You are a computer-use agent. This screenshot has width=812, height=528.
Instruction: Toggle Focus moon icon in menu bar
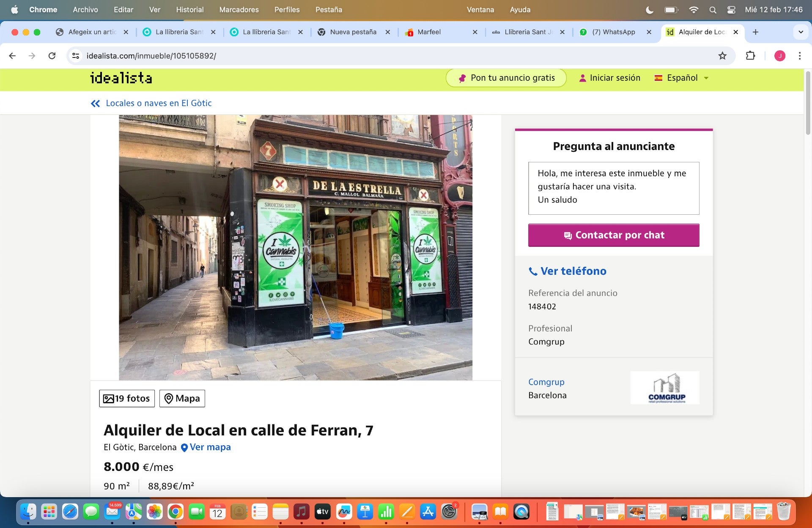pos(650,10)
